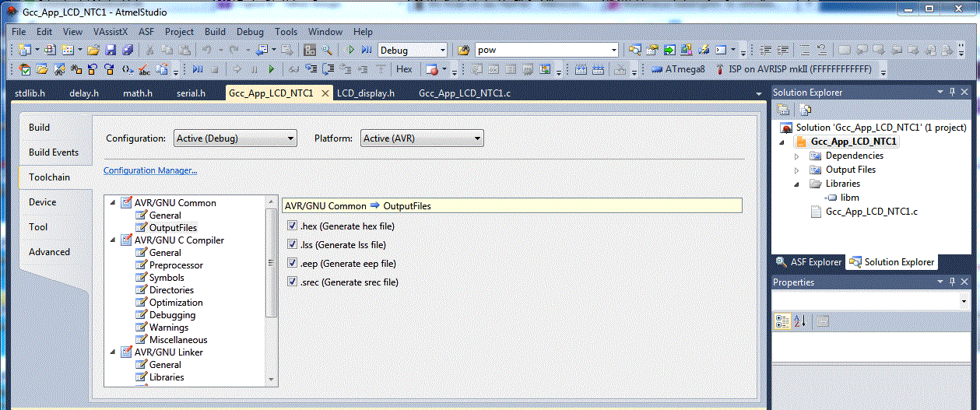Toggle .lss Generate lss file checkbox
The width and height of the screenshot is (980, 410).
tap(293, 245)
